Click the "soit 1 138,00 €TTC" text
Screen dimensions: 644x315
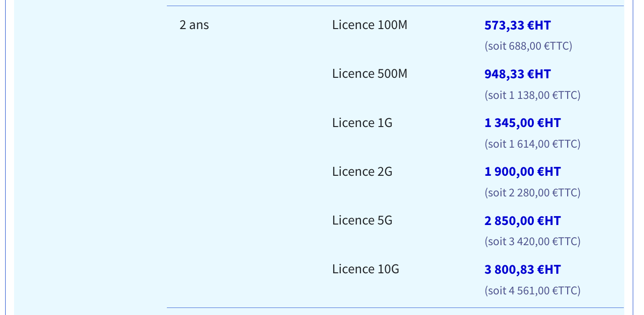[532, 95]
